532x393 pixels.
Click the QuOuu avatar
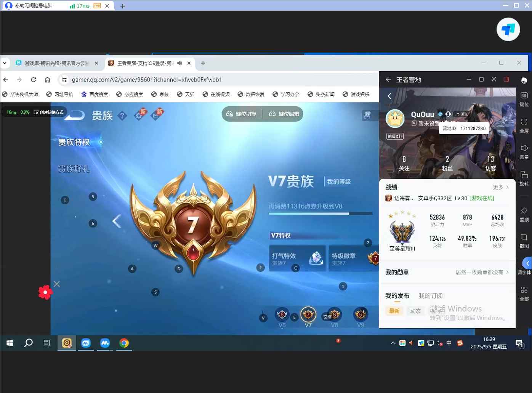(395, 119)
